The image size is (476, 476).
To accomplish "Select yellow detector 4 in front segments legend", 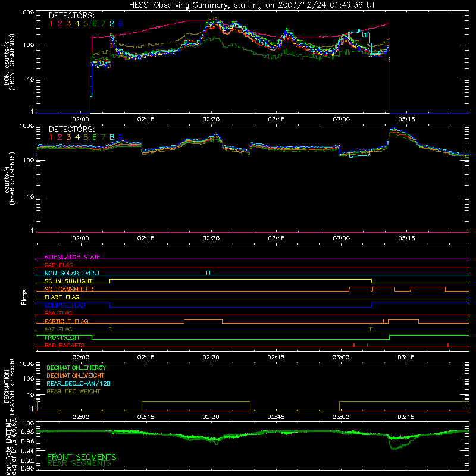I will coord(77,24).
